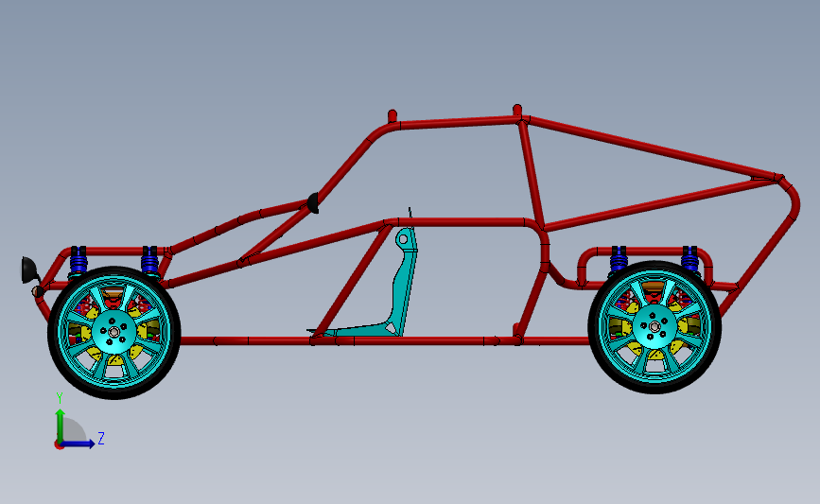Click the Y label on the triad
820x504 pixels.
tap(60, 398)
